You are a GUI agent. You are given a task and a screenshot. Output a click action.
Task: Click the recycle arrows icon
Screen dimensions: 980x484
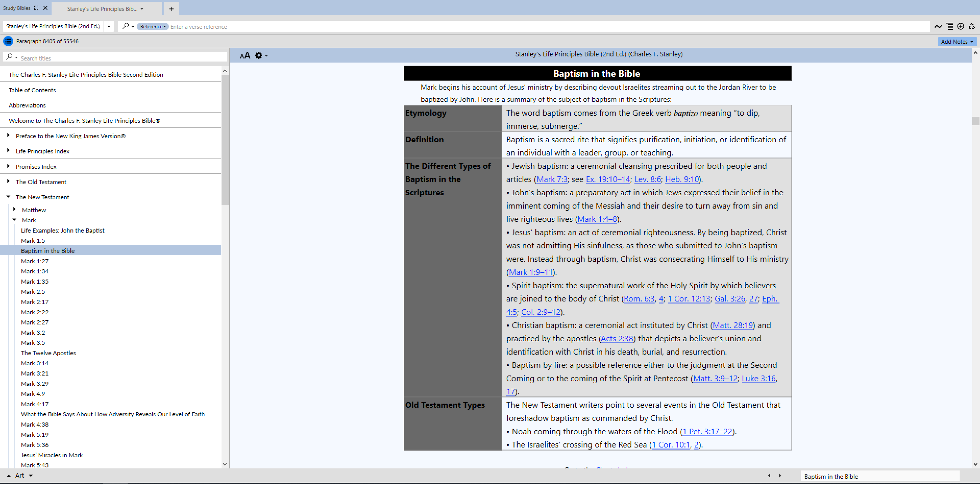972,27
